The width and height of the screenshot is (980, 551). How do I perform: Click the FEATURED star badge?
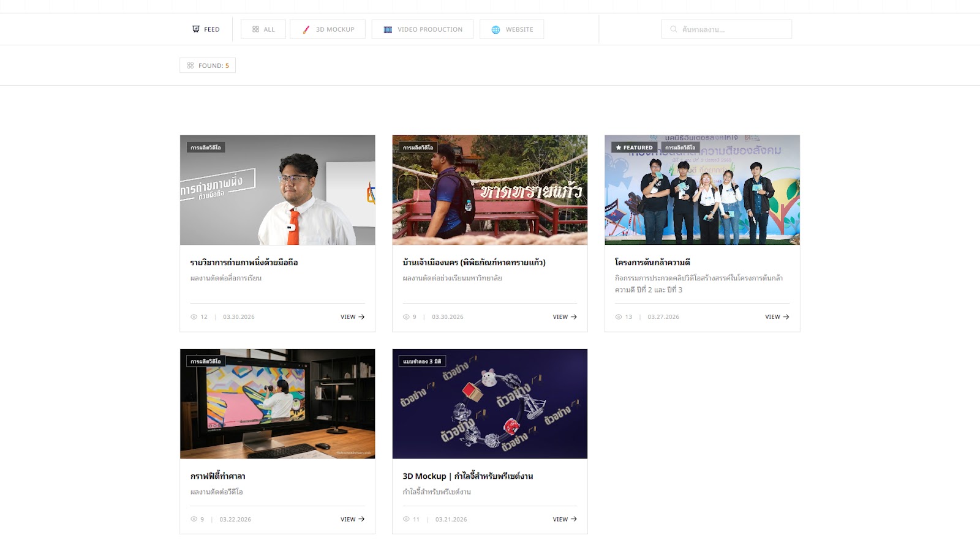[634, 148]
